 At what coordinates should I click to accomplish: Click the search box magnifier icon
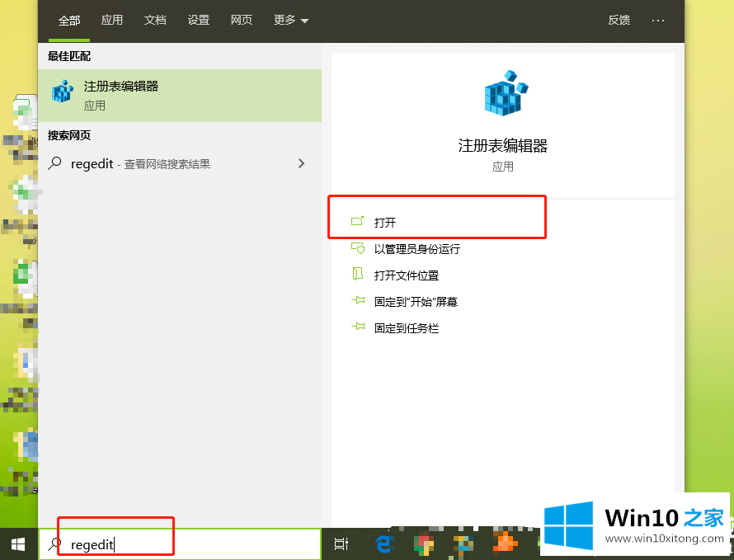pyautogui.click(x=54, y=544)
